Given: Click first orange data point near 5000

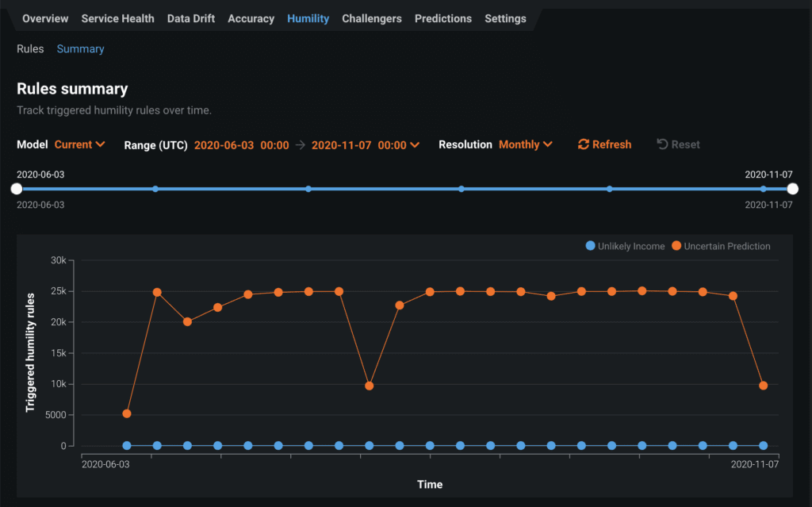Looking at the screenshot, I should [127, 413].
